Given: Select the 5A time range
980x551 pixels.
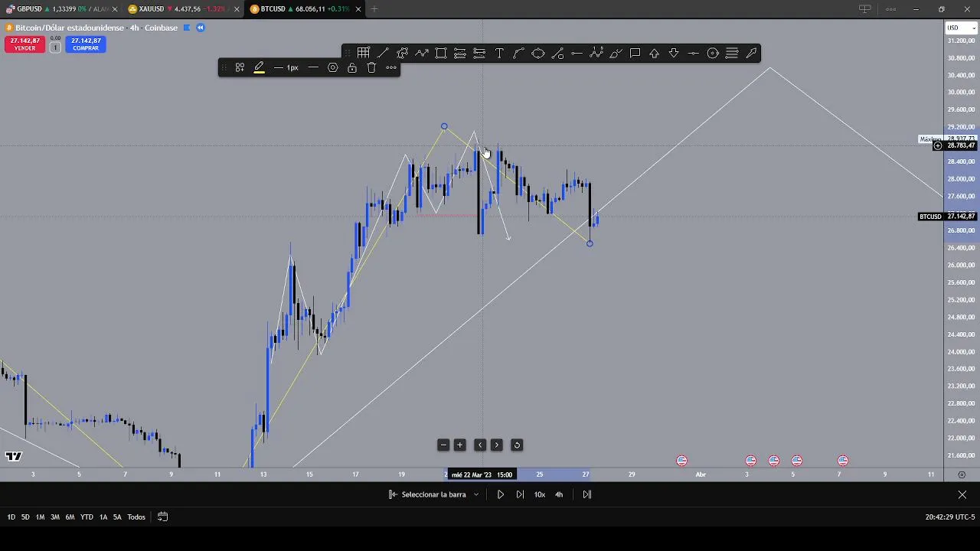Looking at the screenshot, I should [x=117, y=517].
